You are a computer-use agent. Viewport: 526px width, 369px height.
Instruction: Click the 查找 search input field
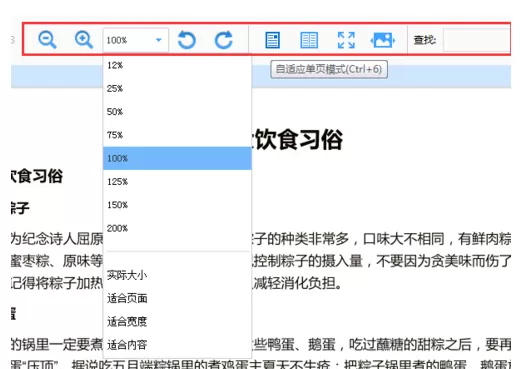click(x=476, y=40)
